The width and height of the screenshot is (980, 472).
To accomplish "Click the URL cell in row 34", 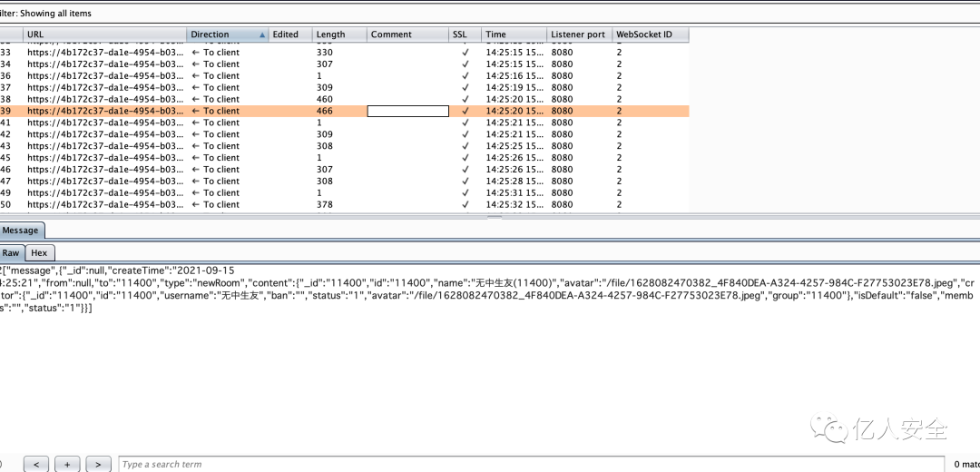I will coord(105,64).
